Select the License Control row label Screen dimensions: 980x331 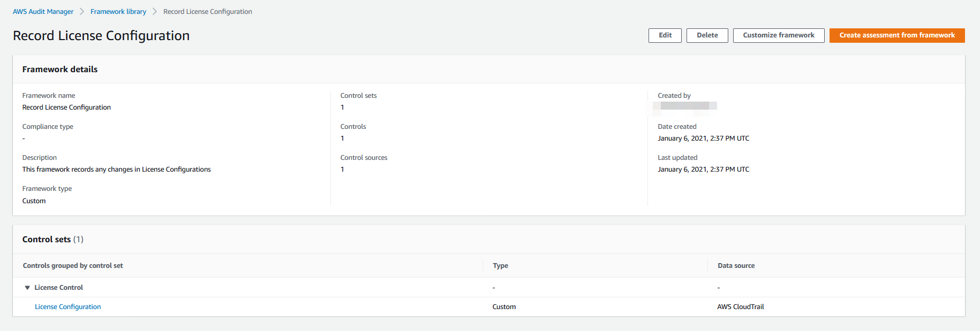59,288
